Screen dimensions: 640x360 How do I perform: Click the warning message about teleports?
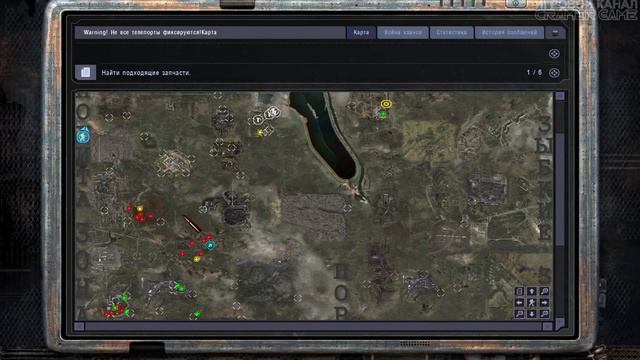tap(150, 32)
